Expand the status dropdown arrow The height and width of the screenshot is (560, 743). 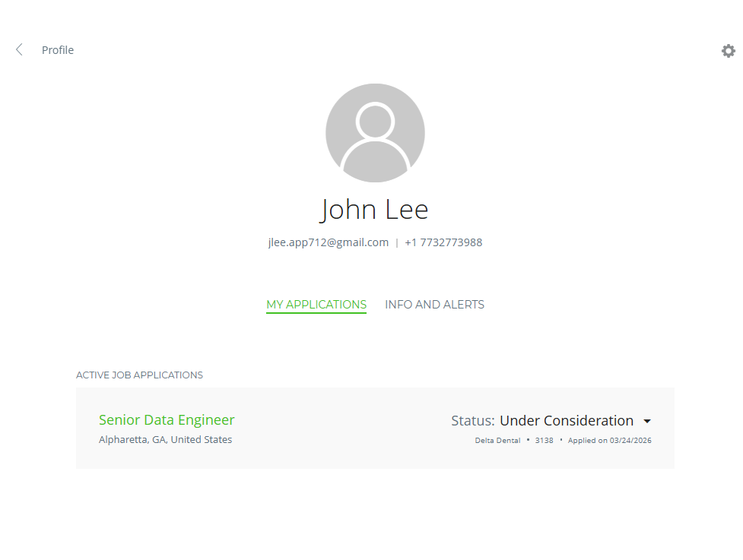click(647, 421)
